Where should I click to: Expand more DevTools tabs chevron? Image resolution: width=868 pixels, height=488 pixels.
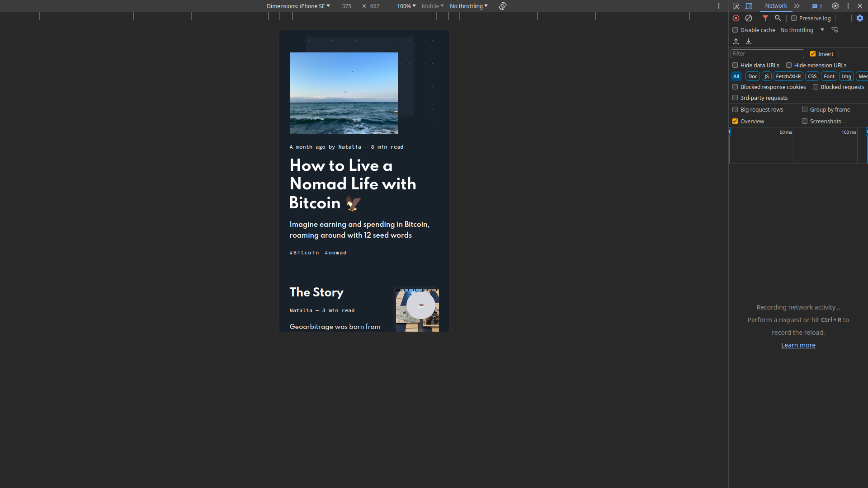(x=797, y=6)
